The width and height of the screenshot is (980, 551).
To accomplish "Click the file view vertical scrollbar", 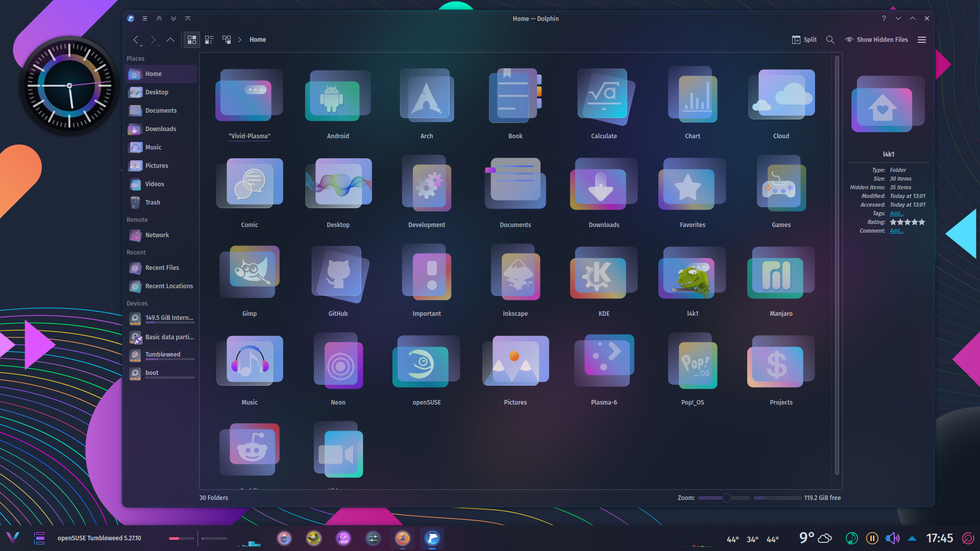I will coord(837,265).
